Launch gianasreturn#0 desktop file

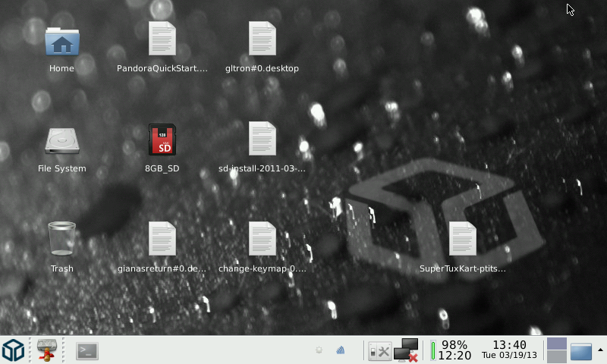[162, 240]
